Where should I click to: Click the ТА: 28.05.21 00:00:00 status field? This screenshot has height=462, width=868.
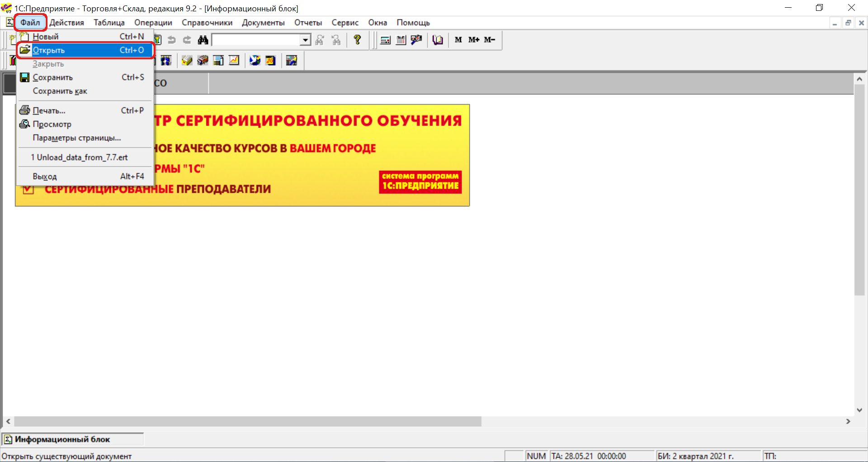(x=602, y=456)
